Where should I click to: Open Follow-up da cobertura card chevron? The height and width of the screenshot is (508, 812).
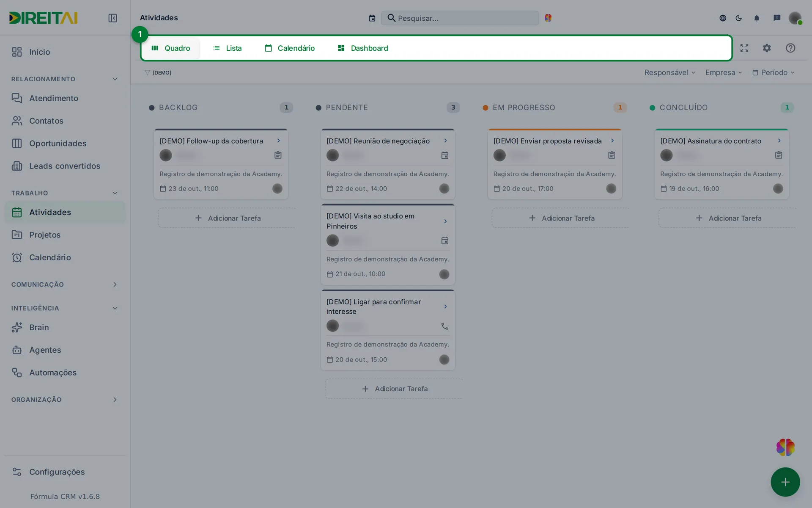click(x=278, y=141)
